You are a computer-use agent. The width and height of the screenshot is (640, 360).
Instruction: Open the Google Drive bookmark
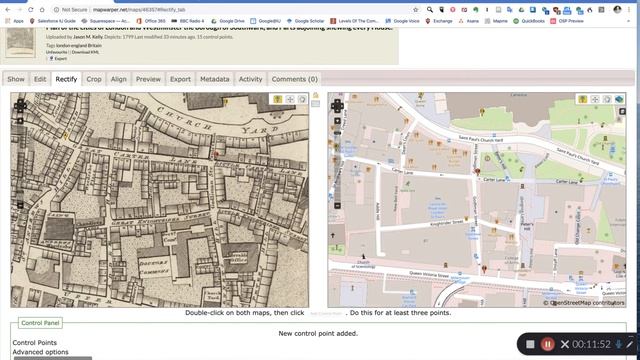[228, 21]
